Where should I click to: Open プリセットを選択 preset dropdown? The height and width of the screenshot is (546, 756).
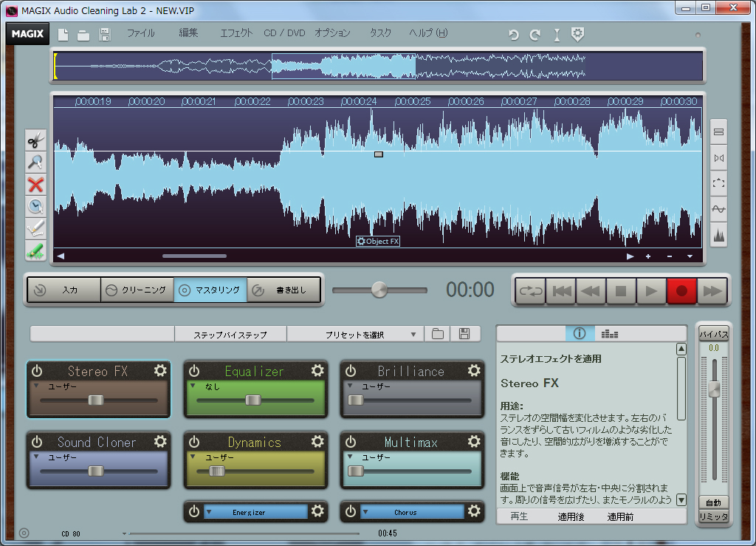(355, 334)
